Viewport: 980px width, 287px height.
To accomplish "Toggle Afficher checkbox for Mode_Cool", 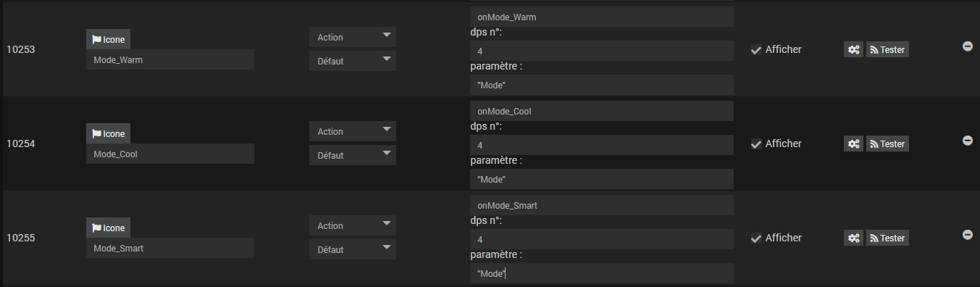I will tap(755, 144).
